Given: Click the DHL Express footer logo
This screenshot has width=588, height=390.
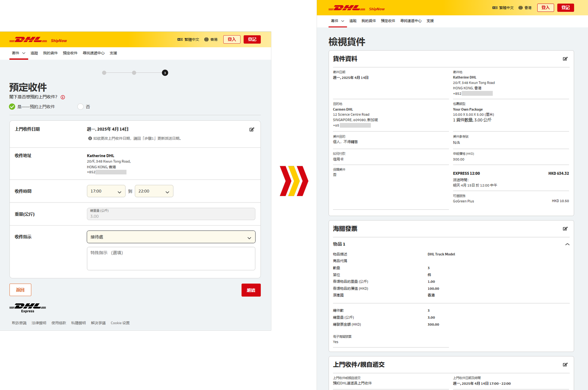Looking at the screenshot, I should pyautogui.click(x=27, y=308).
